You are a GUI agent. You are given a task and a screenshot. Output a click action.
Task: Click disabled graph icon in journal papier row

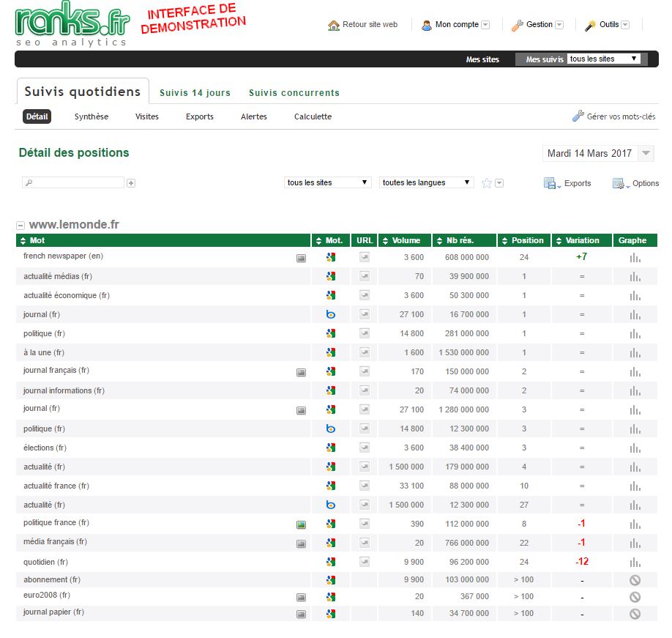(x=635, y=614)
